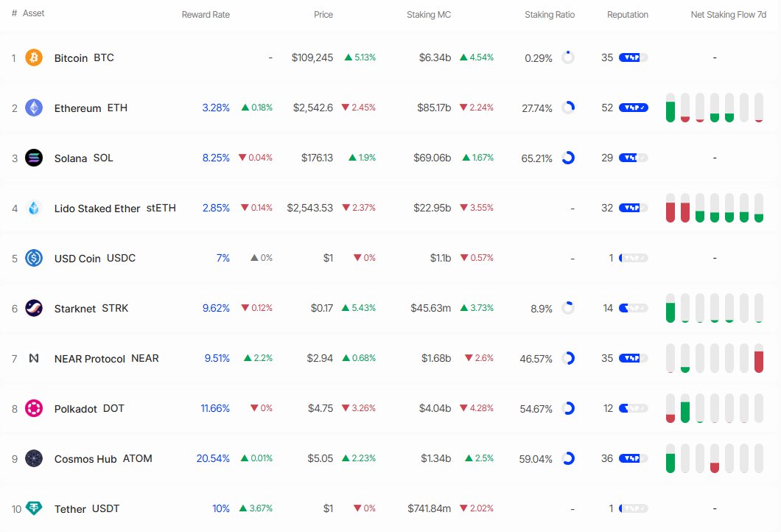Image resolution: width=781 pixels, height=532 pixels.
Task: Click Bitcoin's staking ratio ring icon
Action: pos(568,57)
